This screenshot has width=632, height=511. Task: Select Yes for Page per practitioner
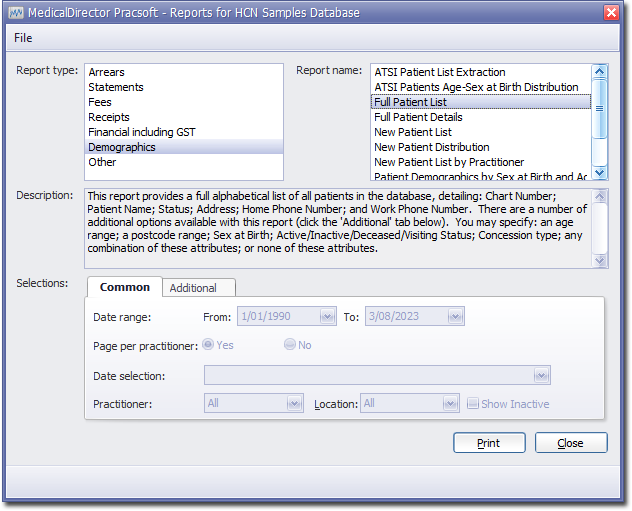[208, 345]
